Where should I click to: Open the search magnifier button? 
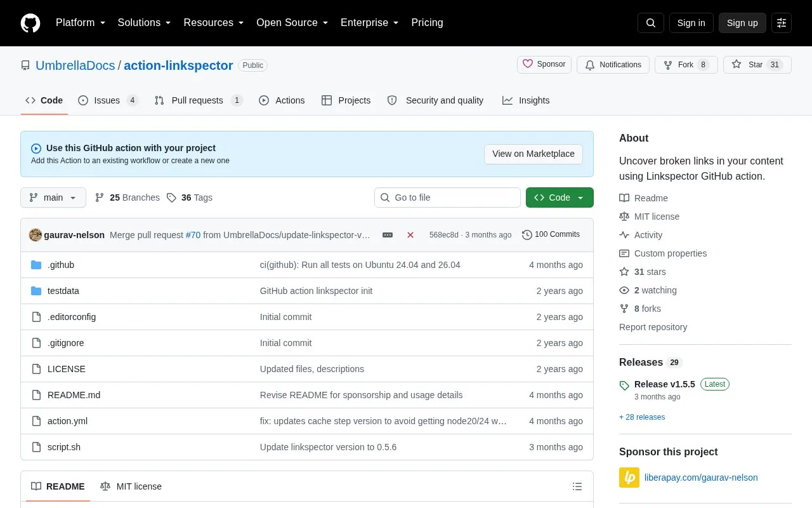(651, 23)
